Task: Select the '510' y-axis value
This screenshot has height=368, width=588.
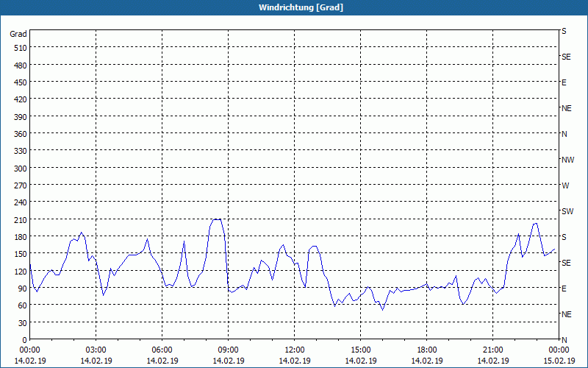Action: [x=21, y=48]
